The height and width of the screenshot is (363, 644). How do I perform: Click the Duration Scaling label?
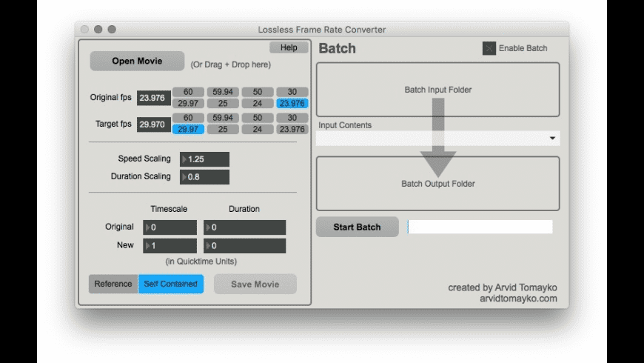141,176
